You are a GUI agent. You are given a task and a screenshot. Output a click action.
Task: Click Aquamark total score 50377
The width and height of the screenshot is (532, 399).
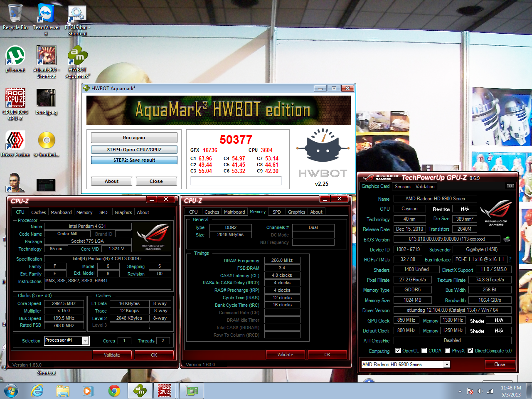(x=236, y=140)
